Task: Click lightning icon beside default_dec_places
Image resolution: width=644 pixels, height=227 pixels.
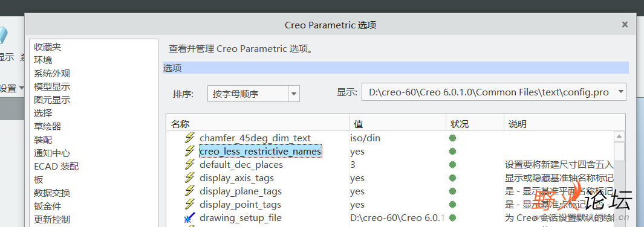Action: pos(189,165)
